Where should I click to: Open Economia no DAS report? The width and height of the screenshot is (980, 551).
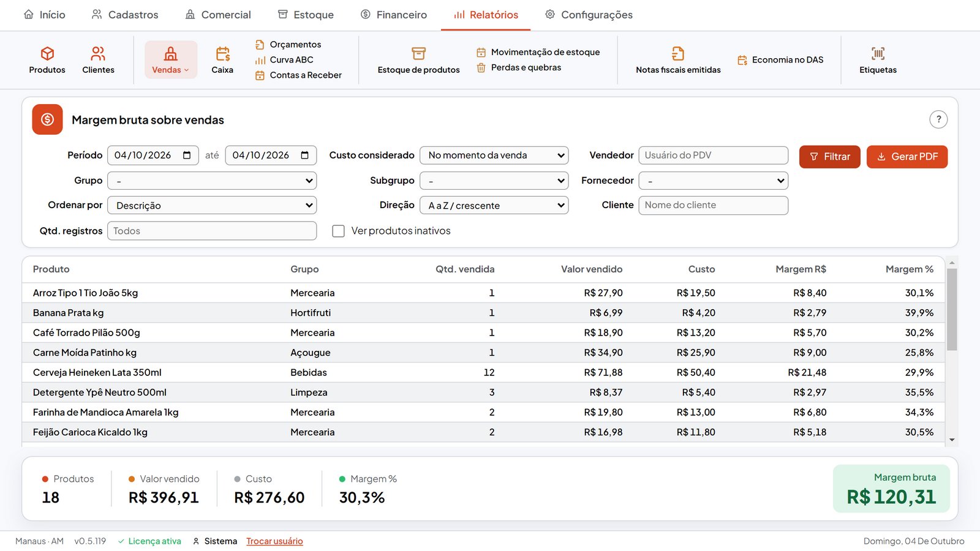[x=780, y=59]
